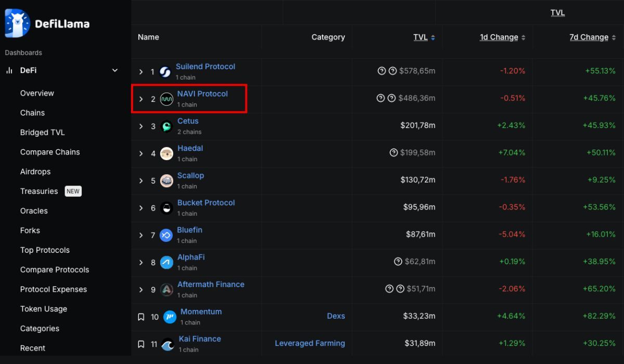
Task: Click the NAVI Protocol logo icon
Action: point(166,99)
